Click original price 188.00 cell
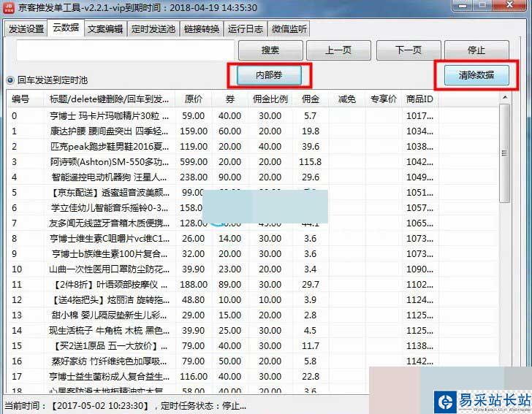532x414 pixels. click(x=194, y=285)
